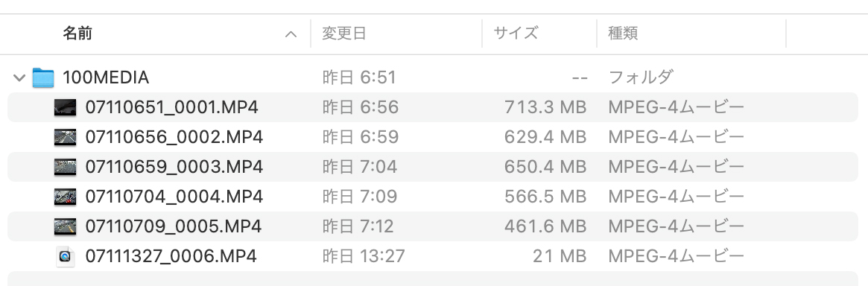The width and height of the screenshot is (868, 286).
Task: Sort by the 名前 column header
Action: (77, 34)
